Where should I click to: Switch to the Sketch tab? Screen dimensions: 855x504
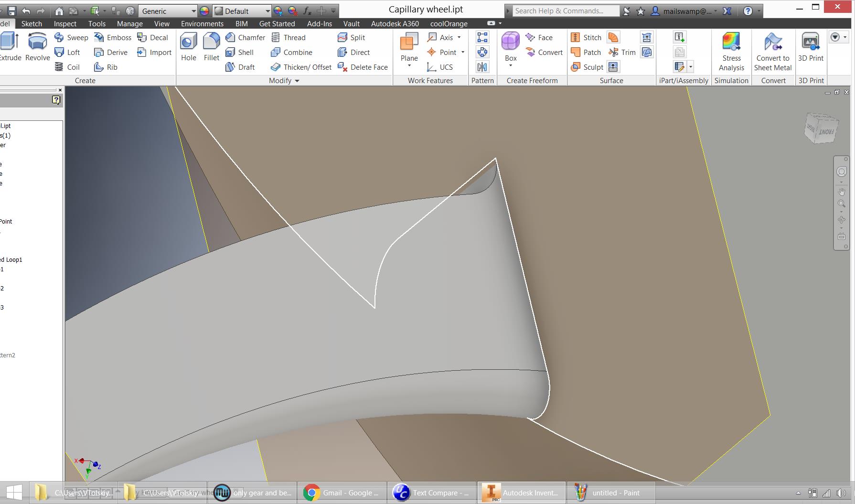point(32,23)
